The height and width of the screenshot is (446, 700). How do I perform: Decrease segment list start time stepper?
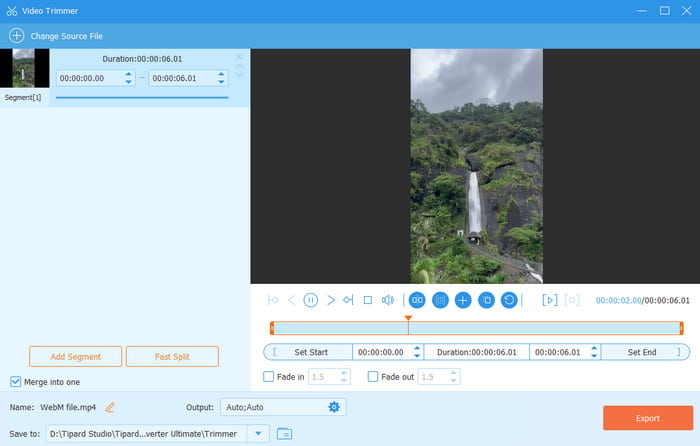[128, 82]
